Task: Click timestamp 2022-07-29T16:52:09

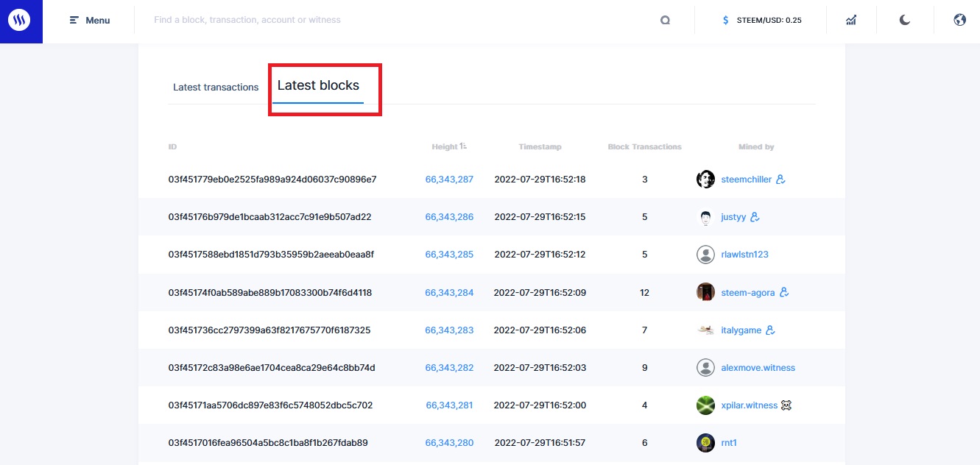Action: [540, 293]
